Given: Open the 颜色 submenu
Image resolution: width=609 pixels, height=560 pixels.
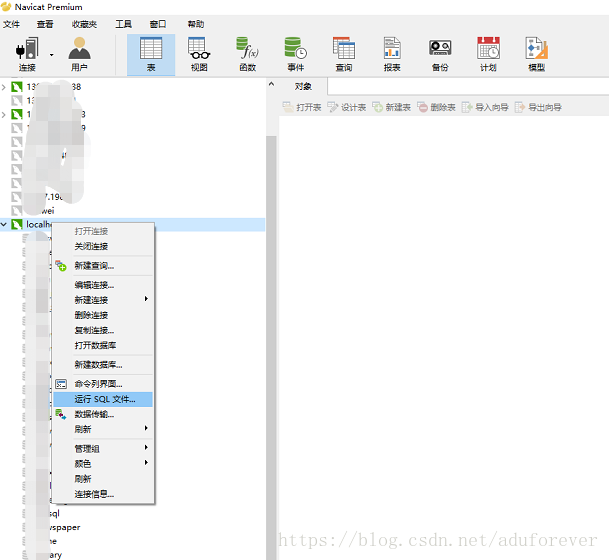Looking at the screenshot, I should pos(103,463).
